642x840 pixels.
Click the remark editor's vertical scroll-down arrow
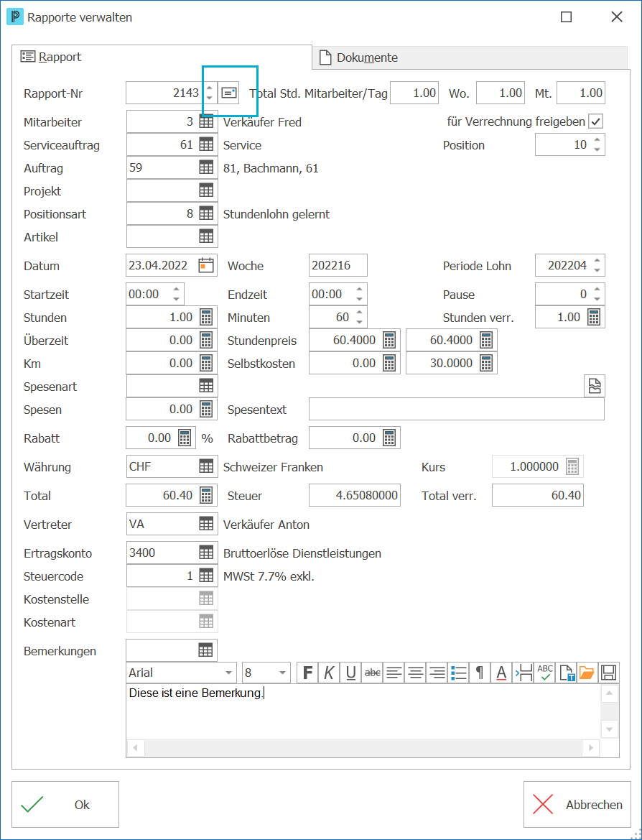[610, 729]
